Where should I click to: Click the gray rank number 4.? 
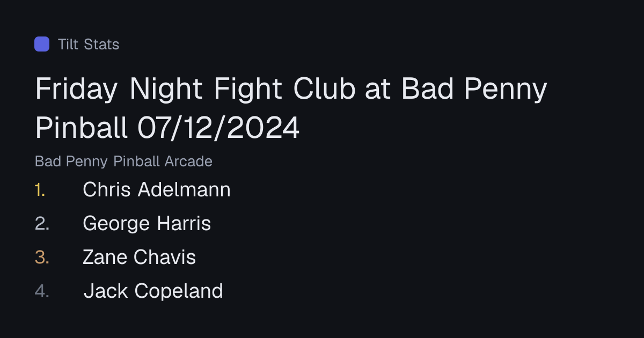42,291
